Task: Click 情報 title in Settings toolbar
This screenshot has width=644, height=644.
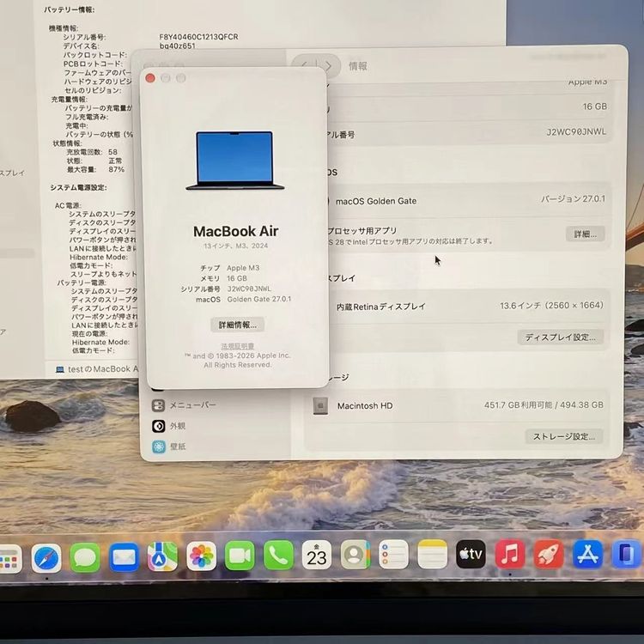Action: pyautogui.click(x=358, y=66)
